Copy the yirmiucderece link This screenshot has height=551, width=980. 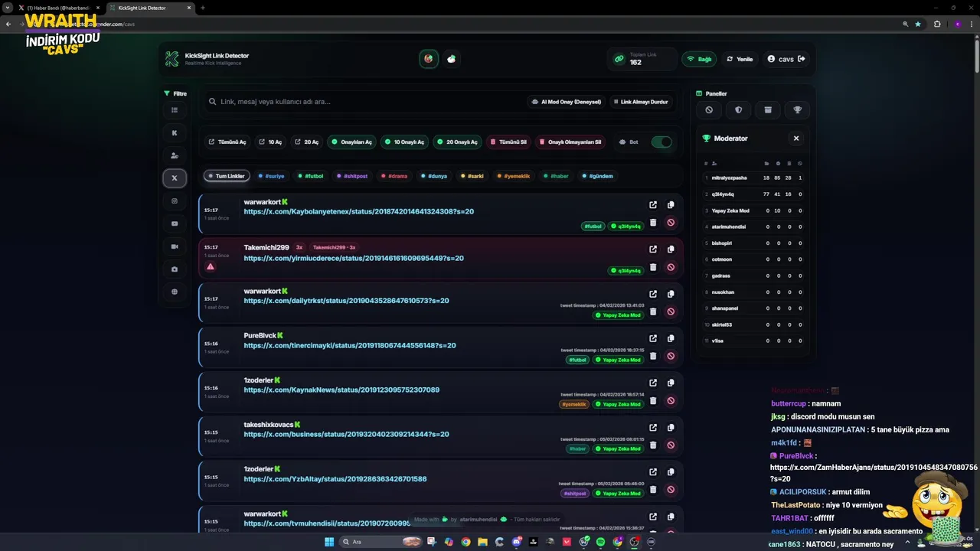point(671,249)
